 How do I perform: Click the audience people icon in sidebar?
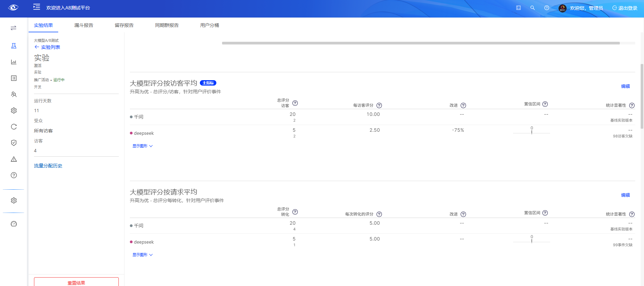pos(14,94)
